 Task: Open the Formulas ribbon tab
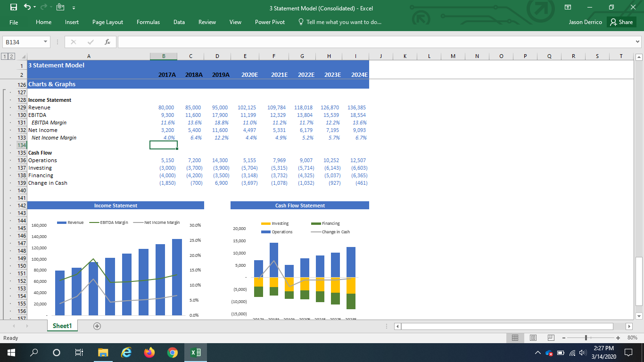(148, 22)
